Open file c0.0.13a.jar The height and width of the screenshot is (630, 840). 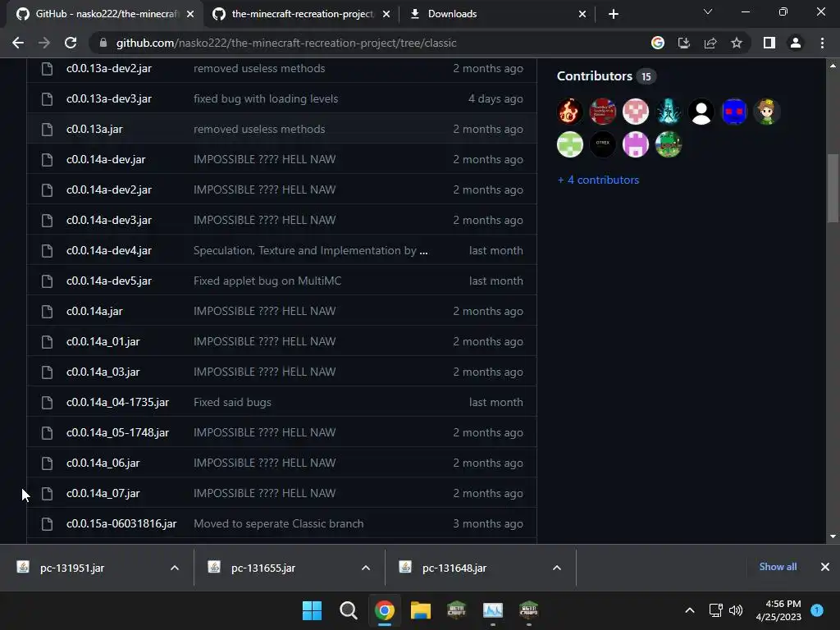pos(94,129)
